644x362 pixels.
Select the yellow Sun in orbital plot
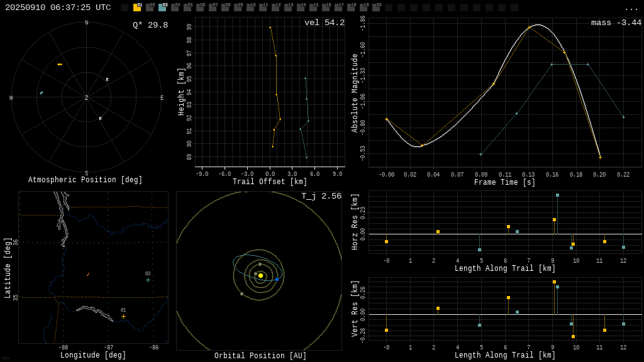(x=260, y=275)
